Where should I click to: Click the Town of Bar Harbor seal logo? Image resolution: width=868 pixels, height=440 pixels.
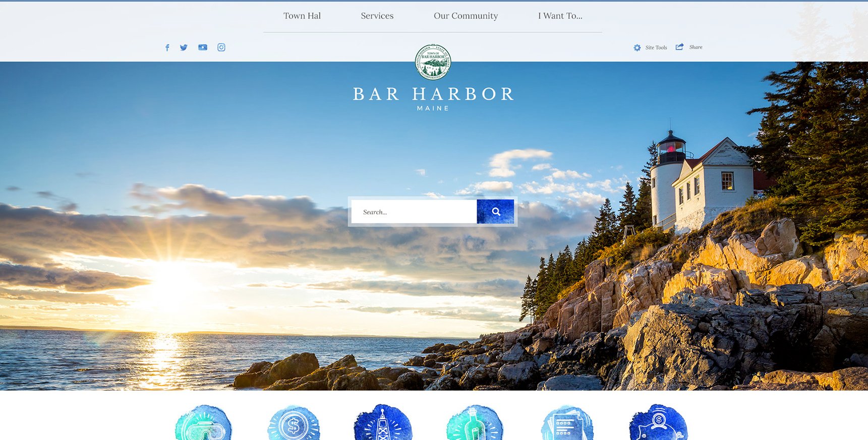(x=433, y=62)
